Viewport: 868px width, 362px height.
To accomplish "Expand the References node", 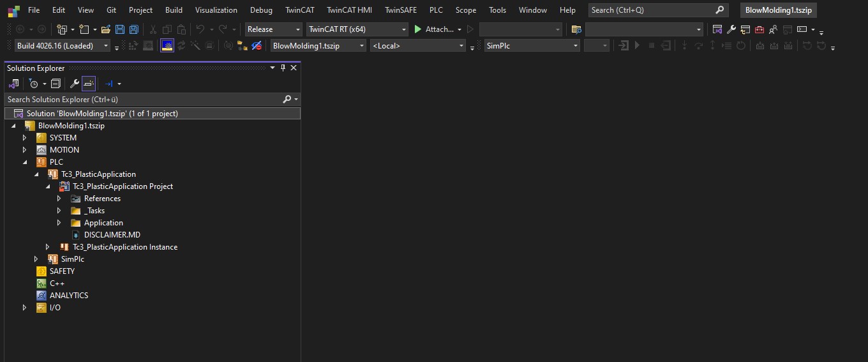I will click(x=59, y=199).
